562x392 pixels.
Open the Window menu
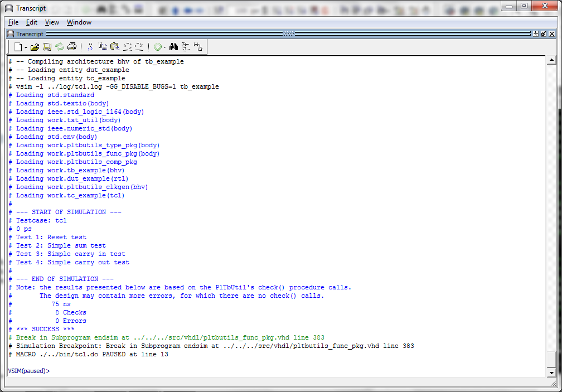[79, 22]
